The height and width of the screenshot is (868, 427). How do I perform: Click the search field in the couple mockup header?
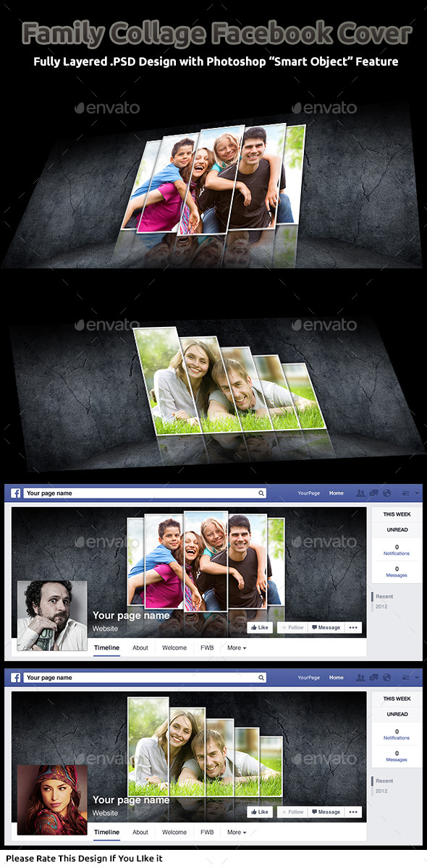point(145,678)
